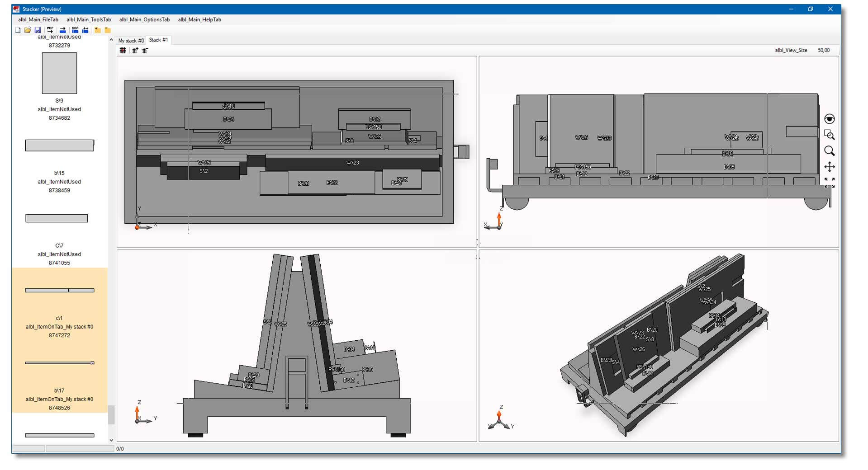Click the UDA blue stack toolbar icon
Viewport: 868px width, 470px height.
75,30
